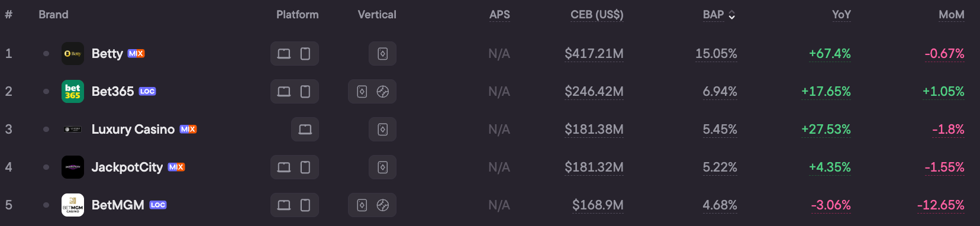The width and height of the screenshot is (980, 226).
Task: Click the status dot beside Betty
Action: 46,54
